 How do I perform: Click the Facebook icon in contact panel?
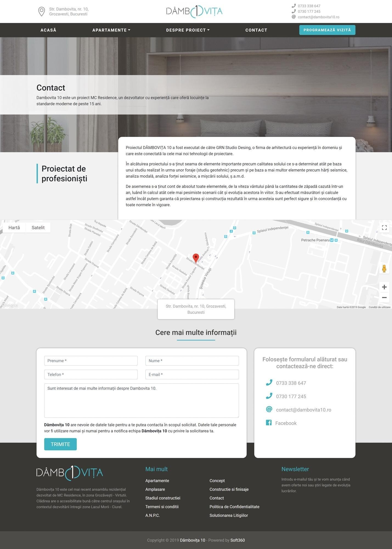click(269, 423)
